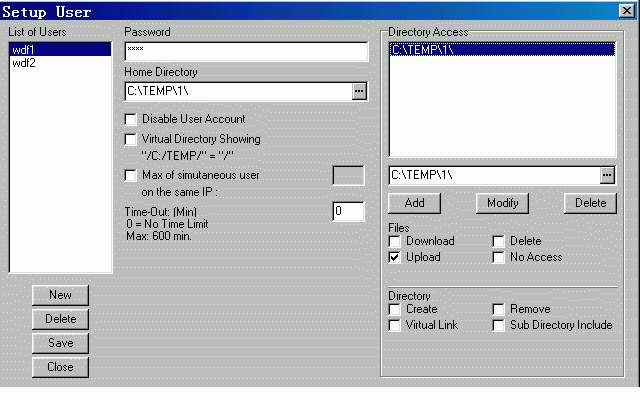The width and height of the screenshot is (640, 400).
Task: Enable the Virtual Link checkbox
Action: click(x=396, y=325)
